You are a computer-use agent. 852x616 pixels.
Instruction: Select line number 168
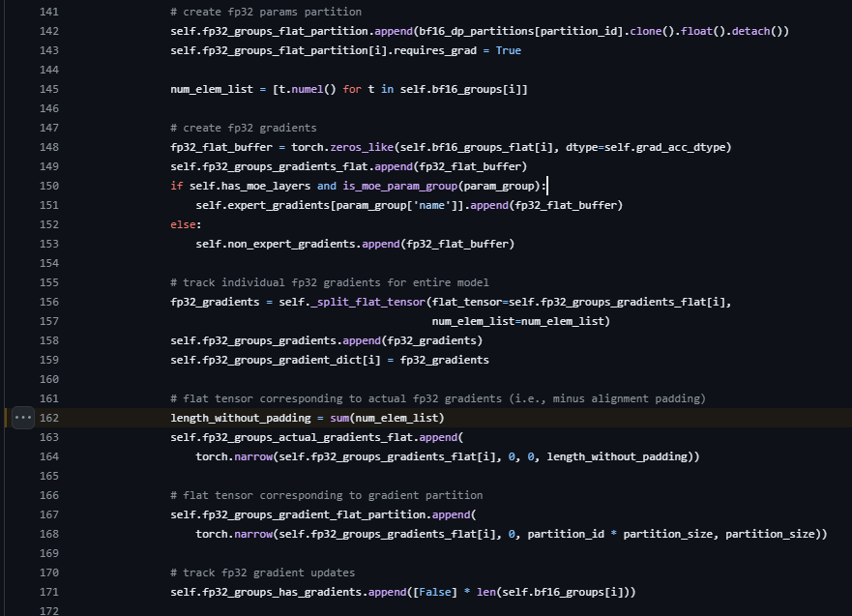pyautogui.click(x=48, y=534)
